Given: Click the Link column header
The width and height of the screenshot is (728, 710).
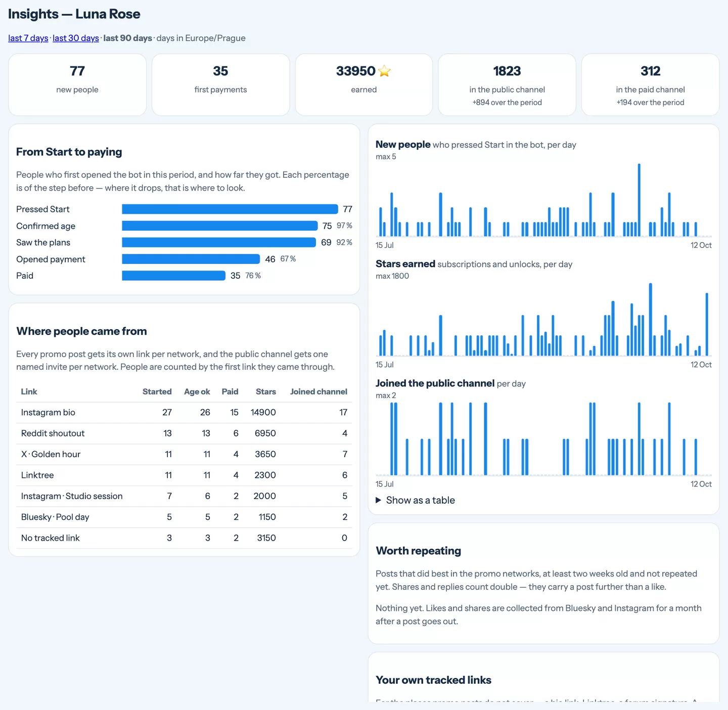Looking at the screenshot, I should (29, 392).
